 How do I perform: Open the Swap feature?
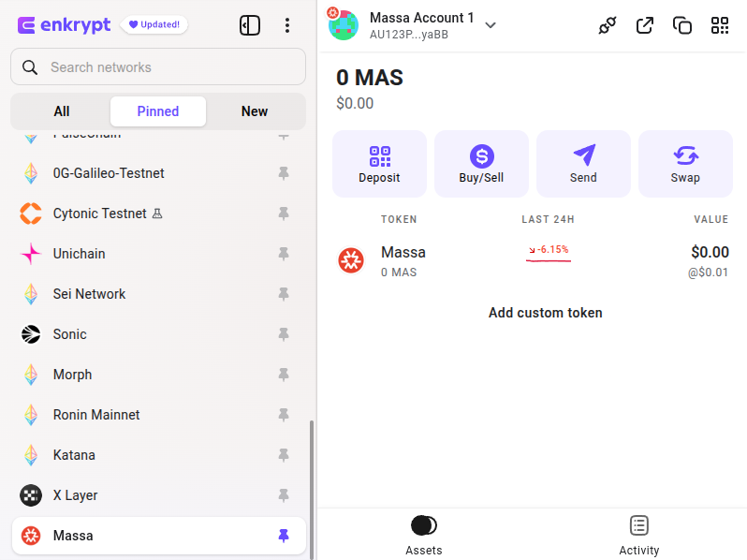coord(685,164)
